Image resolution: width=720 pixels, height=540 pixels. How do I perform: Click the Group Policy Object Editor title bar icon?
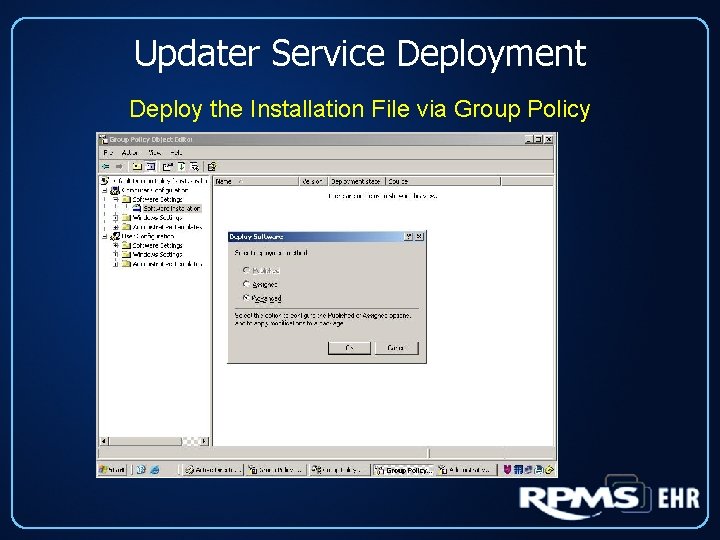click(104, 139)
